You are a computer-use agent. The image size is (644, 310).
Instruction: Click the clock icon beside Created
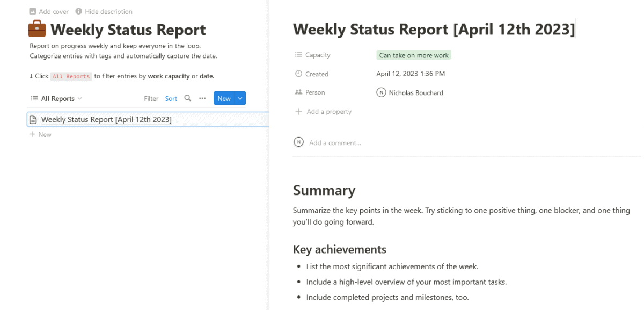click(x=298, y=74)
